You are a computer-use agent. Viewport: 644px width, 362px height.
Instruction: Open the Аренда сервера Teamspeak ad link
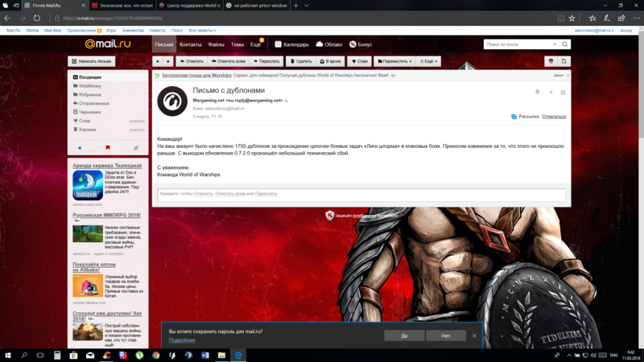point(107,166)
